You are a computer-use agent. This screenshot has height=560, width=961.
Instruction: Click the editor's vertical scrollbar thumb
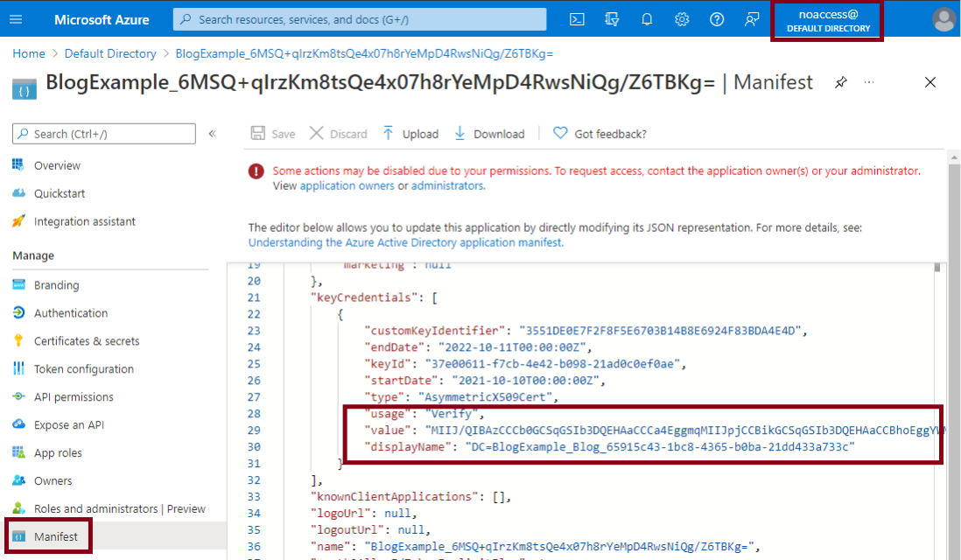pos(937,268)
